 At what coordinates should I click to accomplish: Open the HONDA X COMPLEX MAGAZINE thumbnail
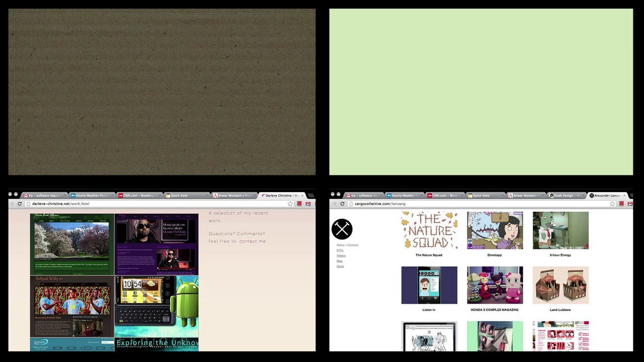click(x=495, y=285)
